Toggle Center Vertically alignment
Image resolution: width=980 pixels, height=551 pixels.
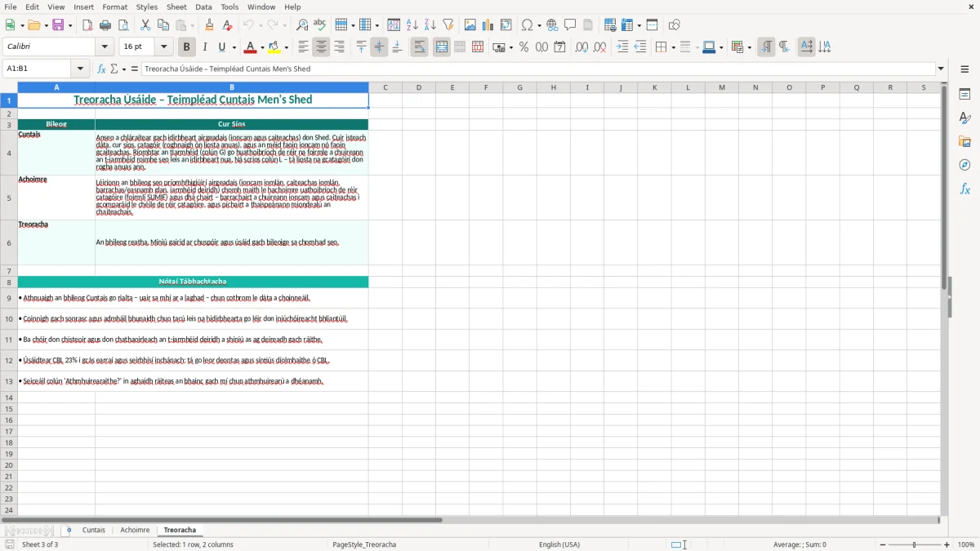[x=379, y=47]
